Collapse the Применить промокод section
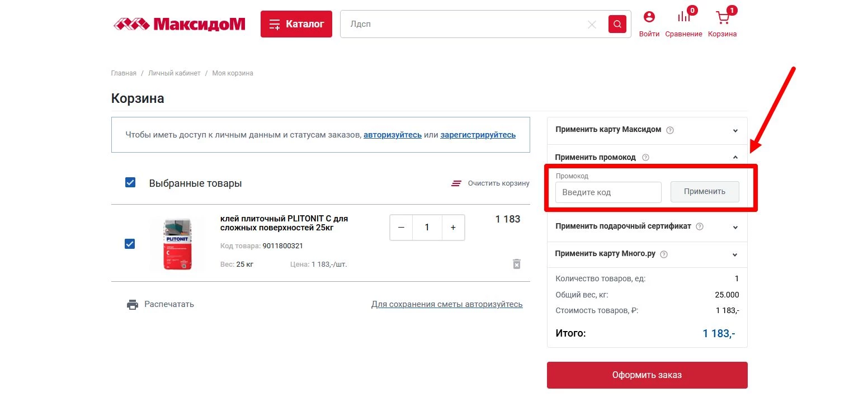Viewport: 868px width, 397px height. [735, 157]
